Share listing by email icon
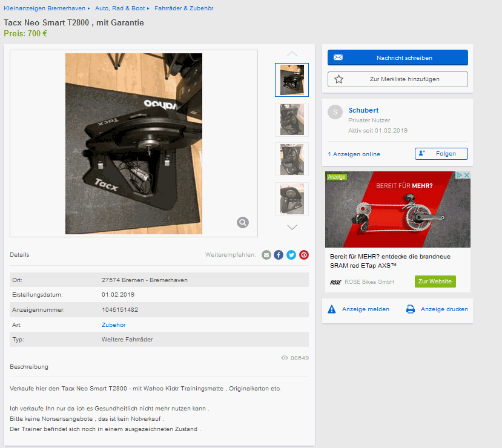Viewport: 502px width, 448px height. click(266, 255)
